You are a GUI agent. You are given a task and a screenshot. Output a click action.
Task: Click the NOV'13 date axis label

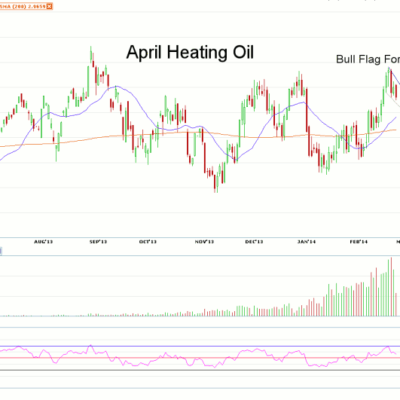click(204, 242)
